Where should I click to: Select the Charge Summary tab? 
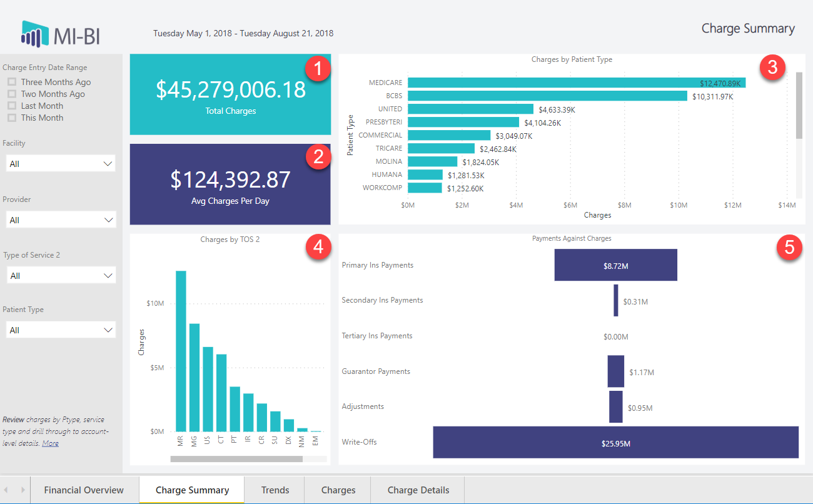click(192, 490)
